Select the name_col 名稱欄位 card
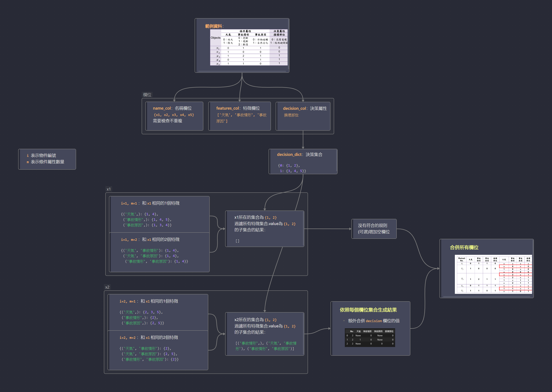 pos(174,116)
